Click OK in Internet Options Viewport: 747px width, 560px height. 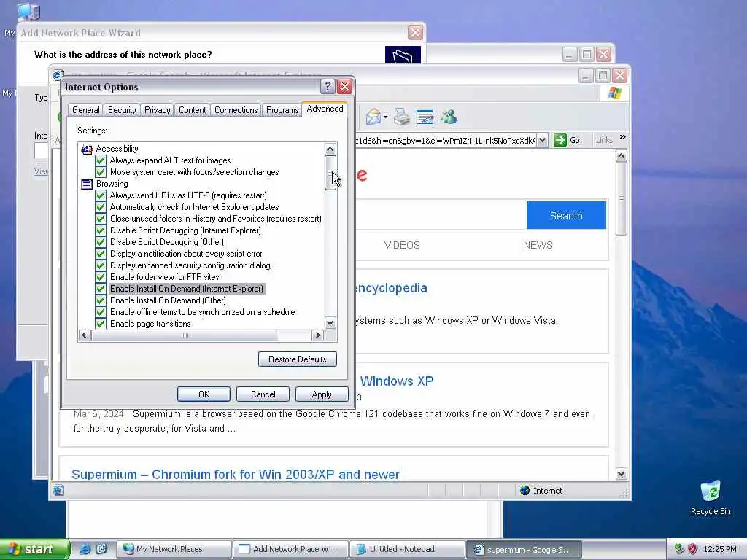pos(204,394)
